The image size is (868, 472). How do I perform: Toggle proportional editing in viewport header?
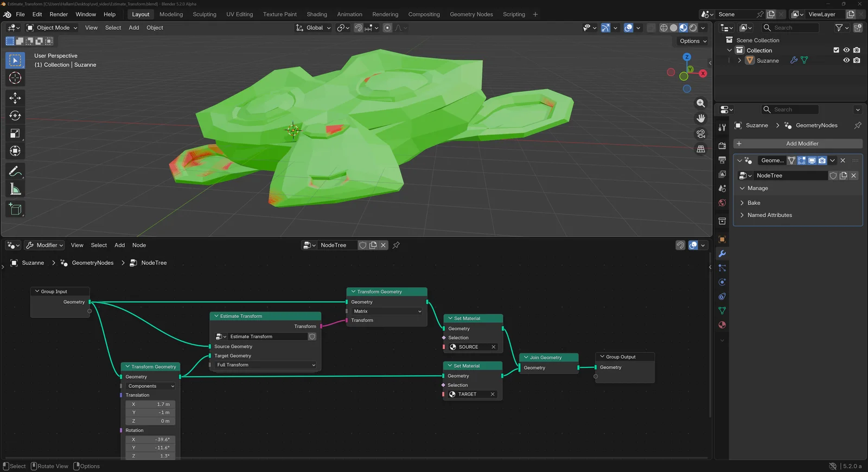click(387, 28)
